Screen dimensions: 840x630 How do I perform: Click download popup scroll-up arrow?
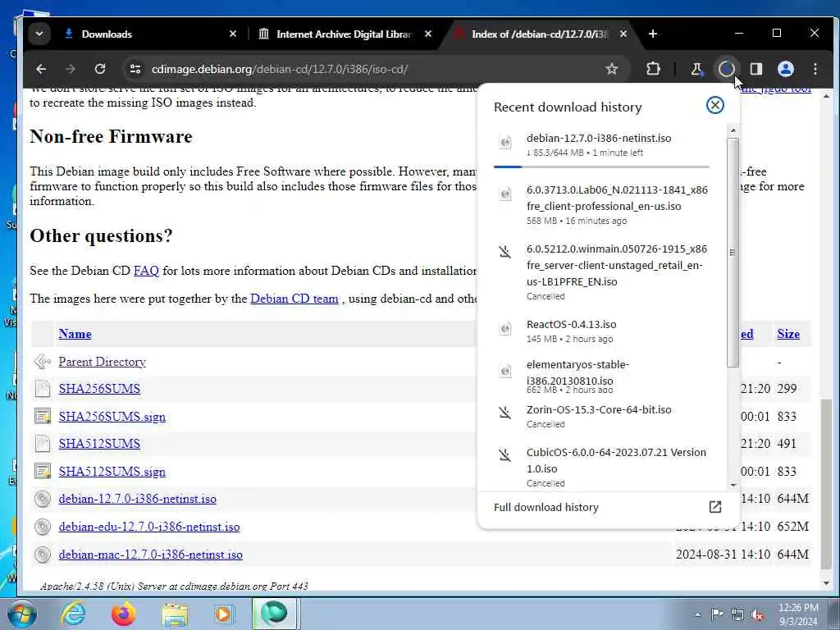tap(733, 130)
